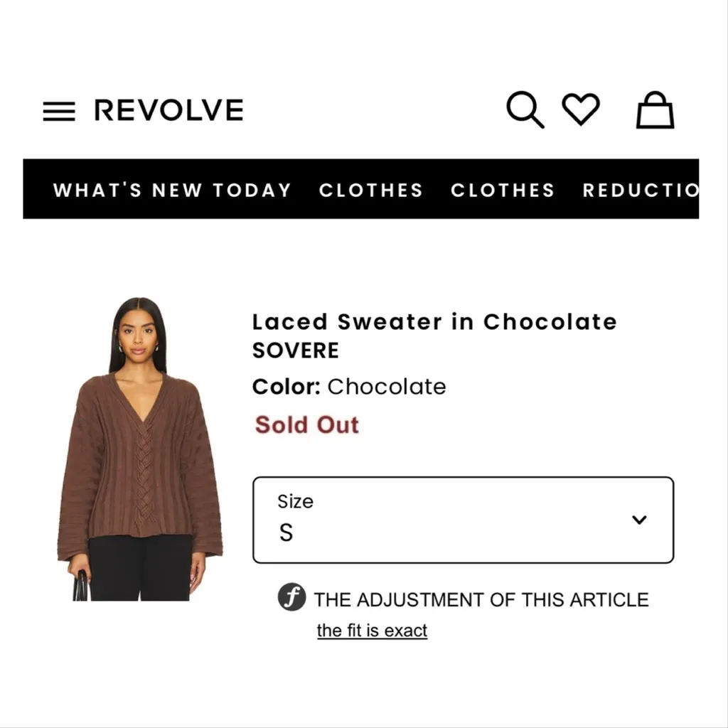Click the product title Laced Sweater in Chocolate
This screenshot has height=728, width=728.
point(434,322)
